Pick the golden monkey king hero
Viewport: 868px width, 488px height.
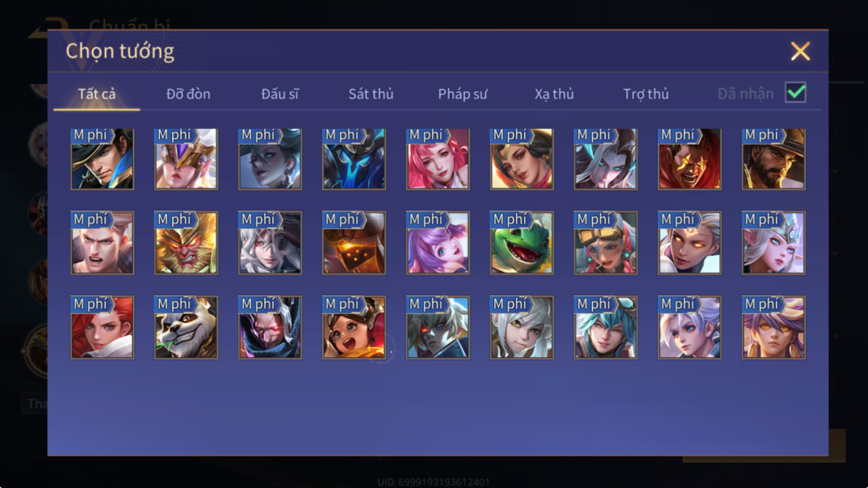(186, 243)
